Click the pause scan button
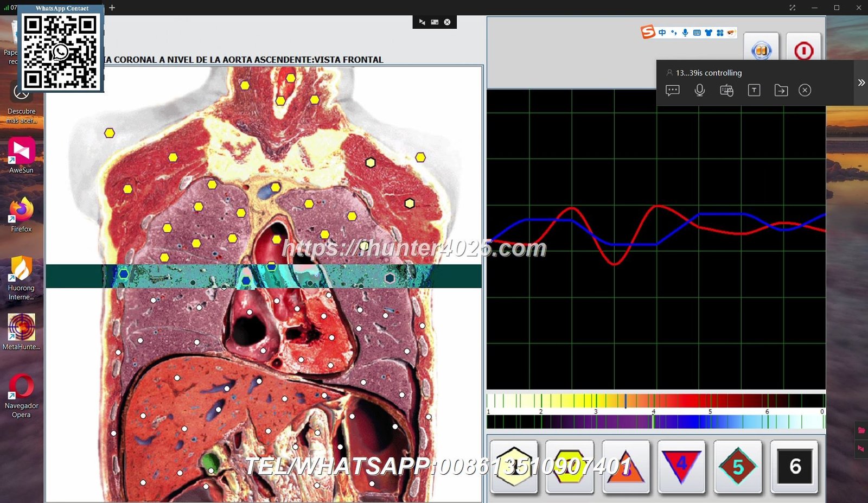868x503 pixels. coord(761,51)
